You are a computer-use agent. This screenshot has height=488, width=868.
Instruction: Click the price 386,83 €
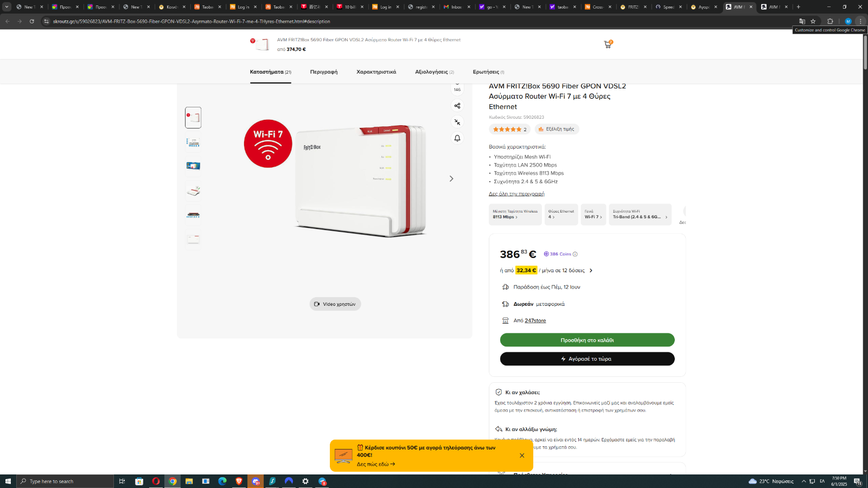[518, 254]
